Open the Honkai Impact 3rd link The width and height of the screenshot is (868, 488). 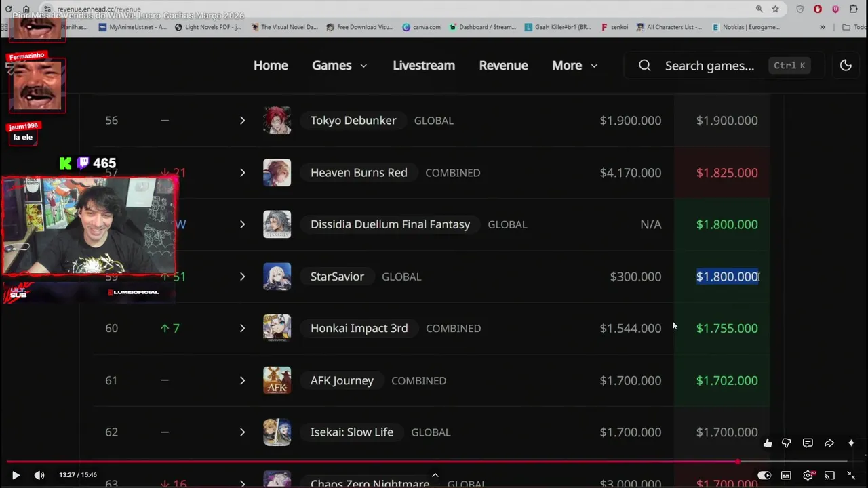pyautogui.click(x=359, y=328)
